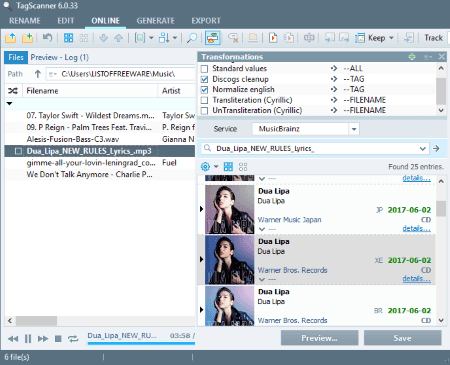This screenshot has height=365, width=450.
Task: Open details link for XE Warner Bros. release
Action: click(417, 279)
